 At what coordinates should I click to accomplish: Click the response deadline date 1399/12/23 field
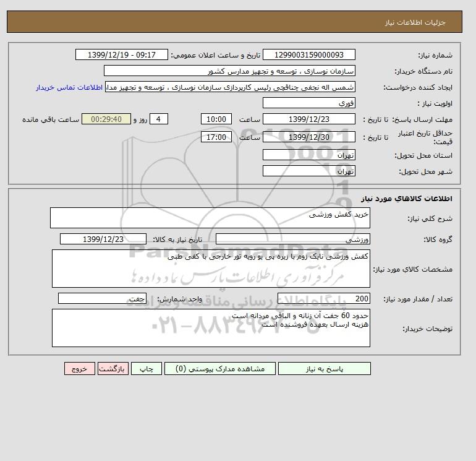(308, 119)
